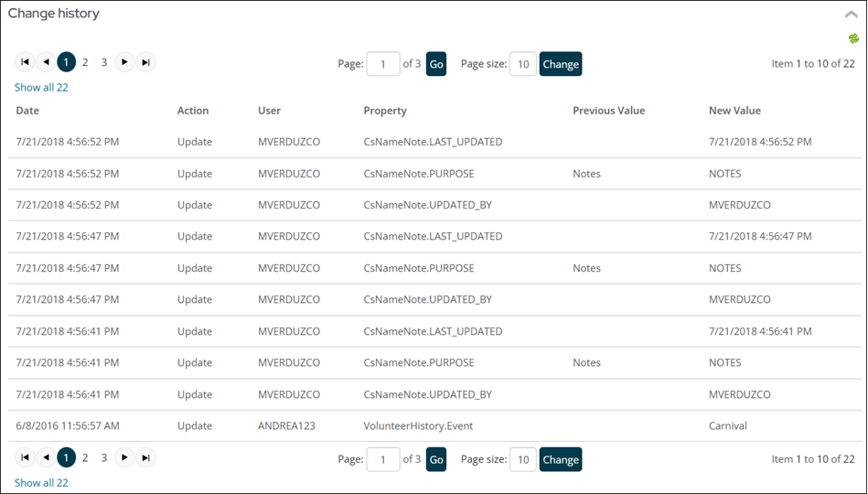
Task: Click the Date column header
Action: pos(27,111)
